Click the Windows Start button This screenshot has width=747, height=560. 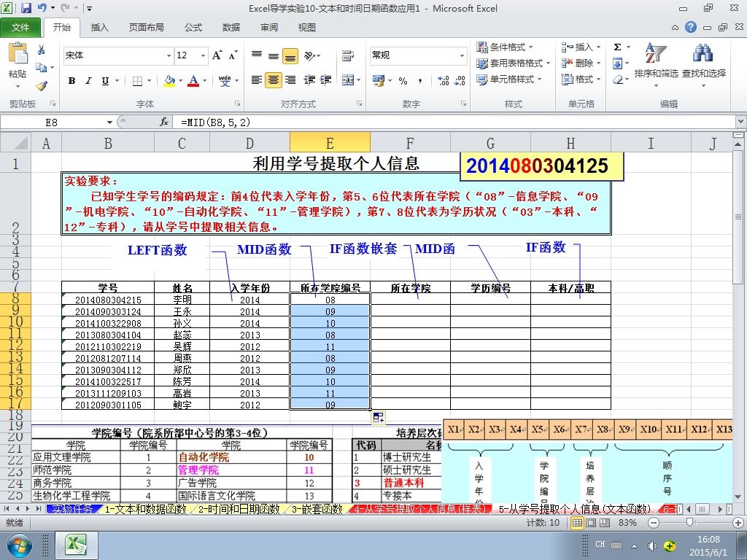coord(18,545)
